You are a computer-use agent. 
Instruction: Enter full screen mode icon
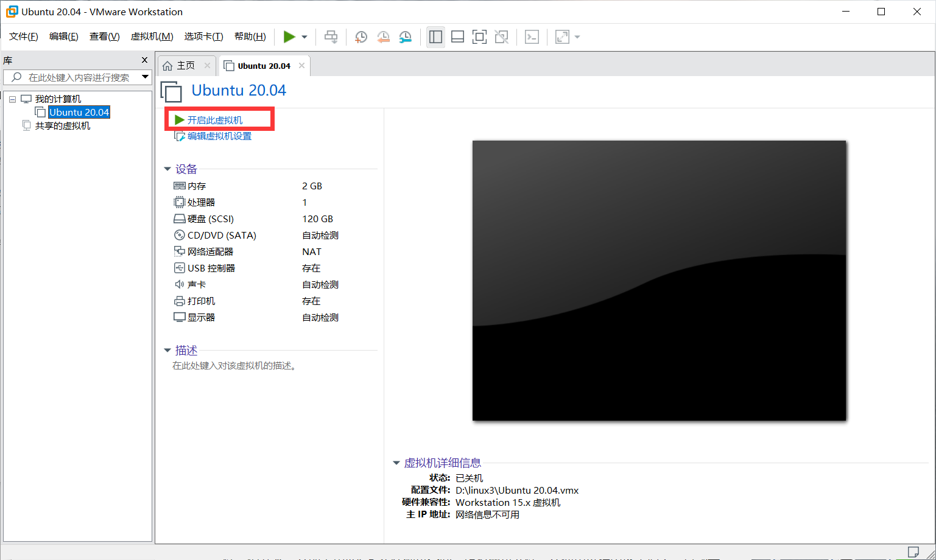(x=479, y=37)
